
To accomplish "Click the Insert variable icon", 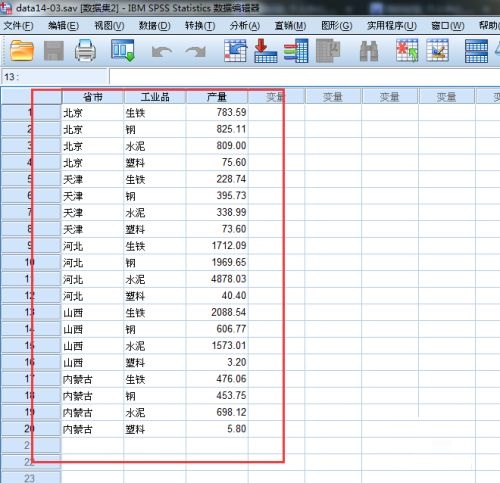I will point(438,50).
